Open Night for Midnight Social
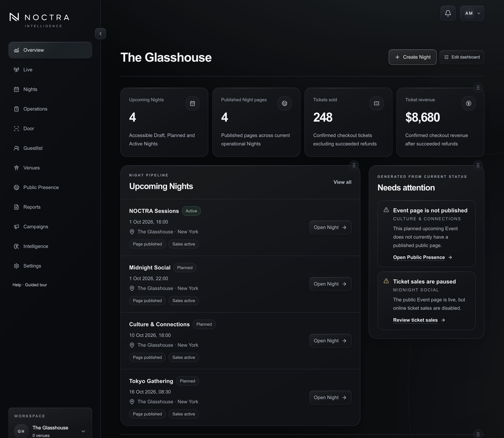Viewport: 504px width, 438px height. pos(330,284)
